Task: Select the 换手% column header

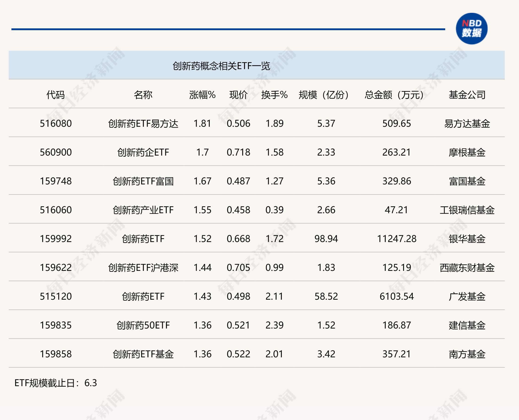Action: pyautogui.click(x=274, y=95)
